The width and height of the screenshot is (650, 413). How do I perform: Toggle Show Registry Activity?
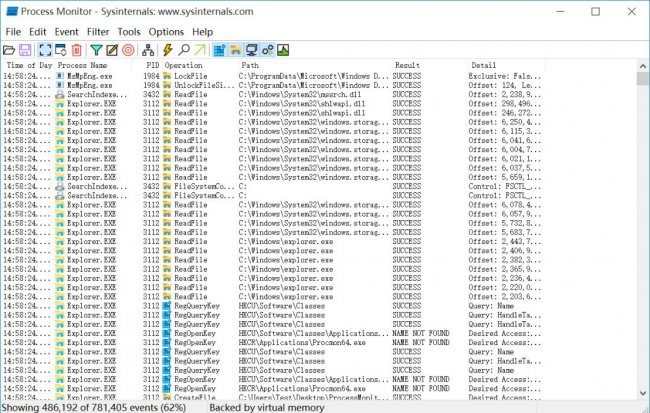click(x=219, y=50)
